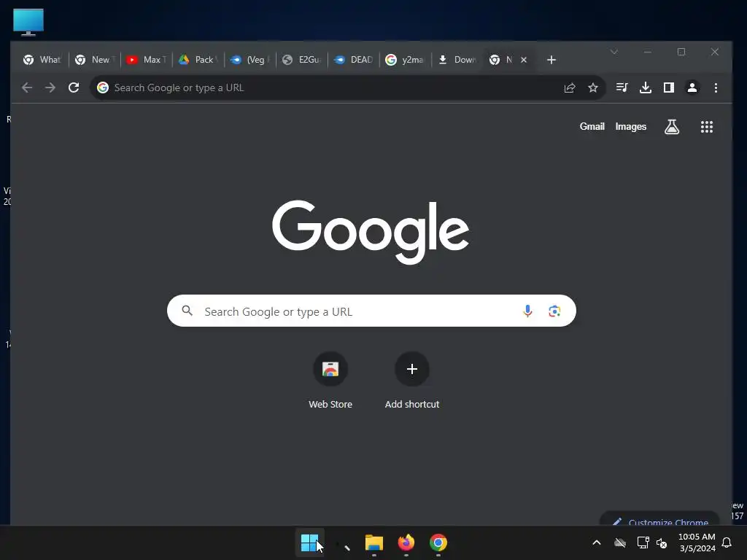Switch to the 'E2Gu' tab
This screenshot has width=747, height=560.
click(302, 60)
